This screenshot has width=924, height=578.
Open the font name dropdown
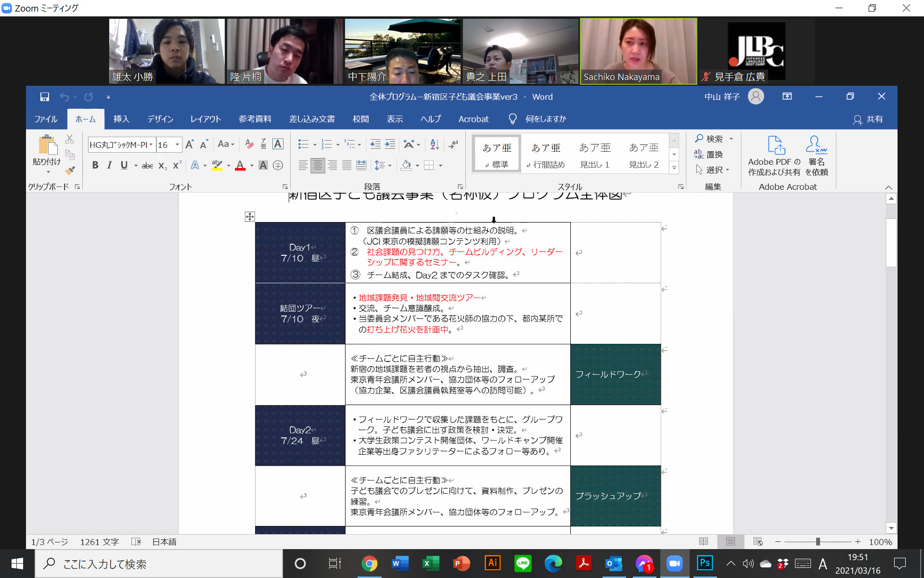tap(151, 144)
